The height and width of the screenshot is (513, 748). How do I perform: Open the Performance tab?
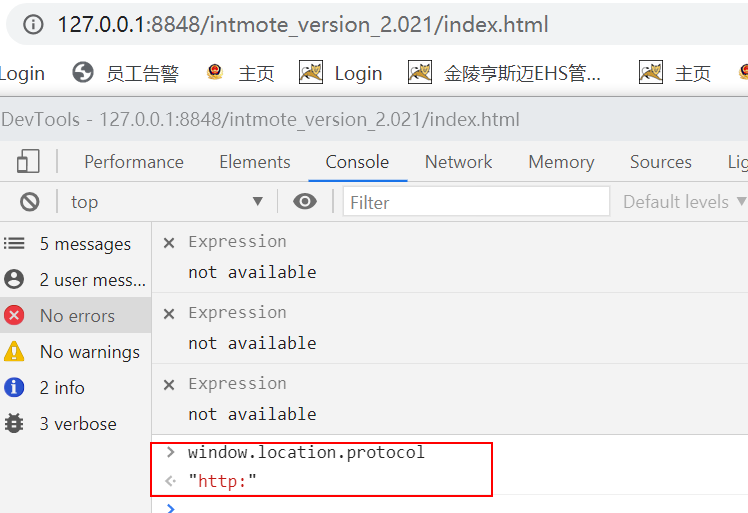[x=134, y=162]
